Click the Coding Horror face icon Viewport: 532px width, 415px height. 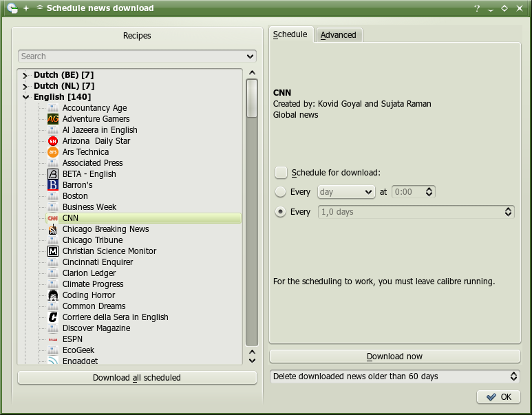point(53,295)
